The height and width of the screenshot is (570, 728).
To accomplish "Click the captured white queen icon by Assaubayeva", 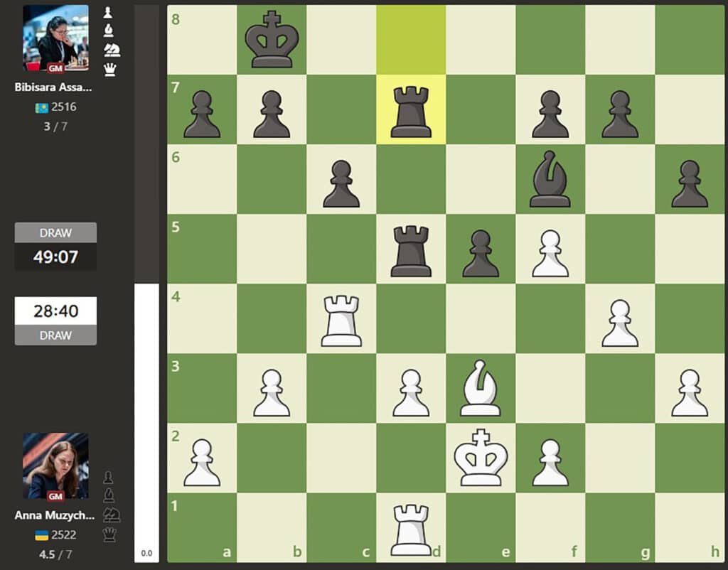I will click(109, 69).
